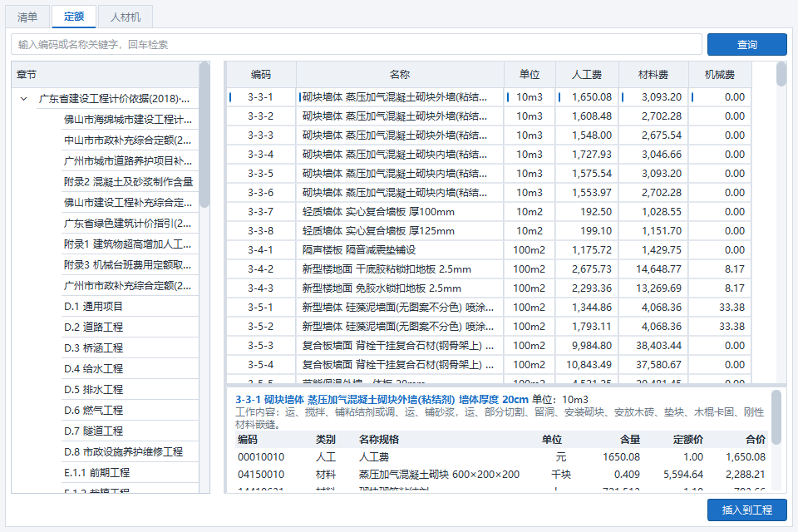Viewport: 798px width, 532px height.
Task: Open 附录3 机械台班费用定额取 chapter
Action: pyautogui.click(x=128, y=265)
